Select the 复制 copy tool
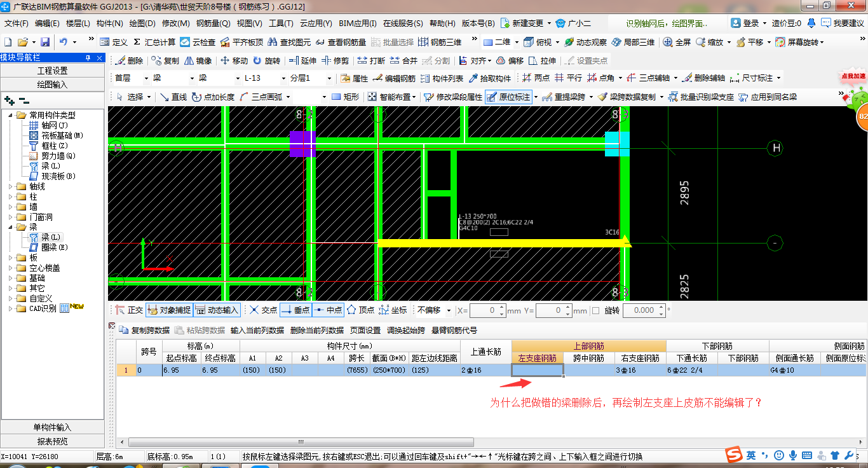 165,61
